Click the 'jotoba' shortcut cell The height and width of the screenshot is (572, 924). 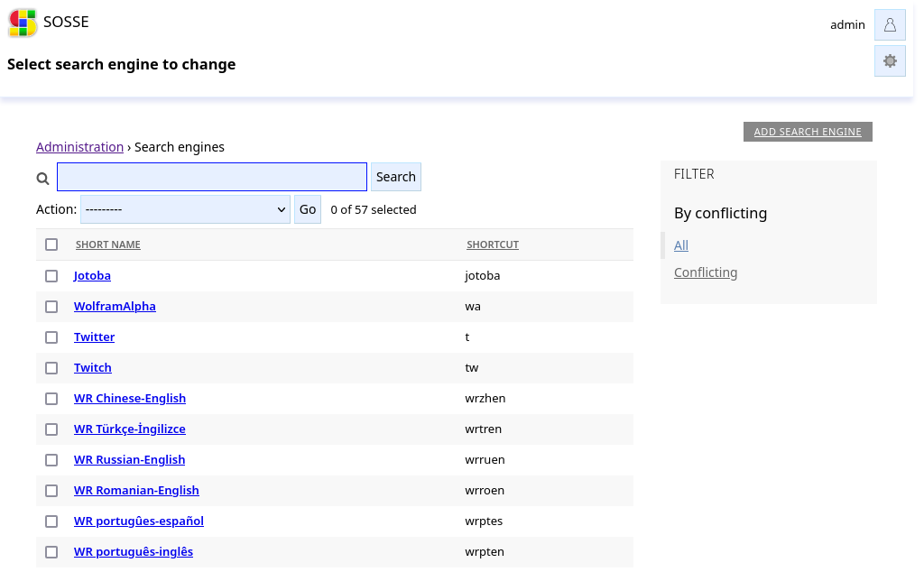482,276
